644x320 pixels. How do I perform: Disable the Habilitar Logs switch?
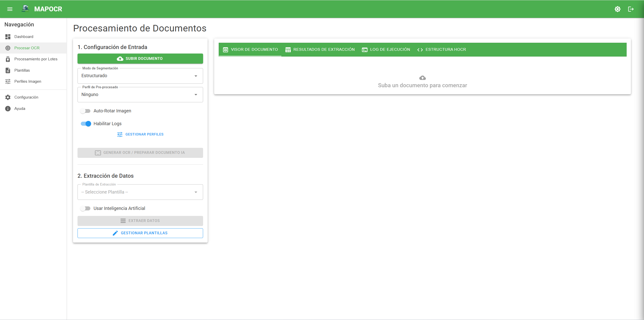click(x=86, y=124)
